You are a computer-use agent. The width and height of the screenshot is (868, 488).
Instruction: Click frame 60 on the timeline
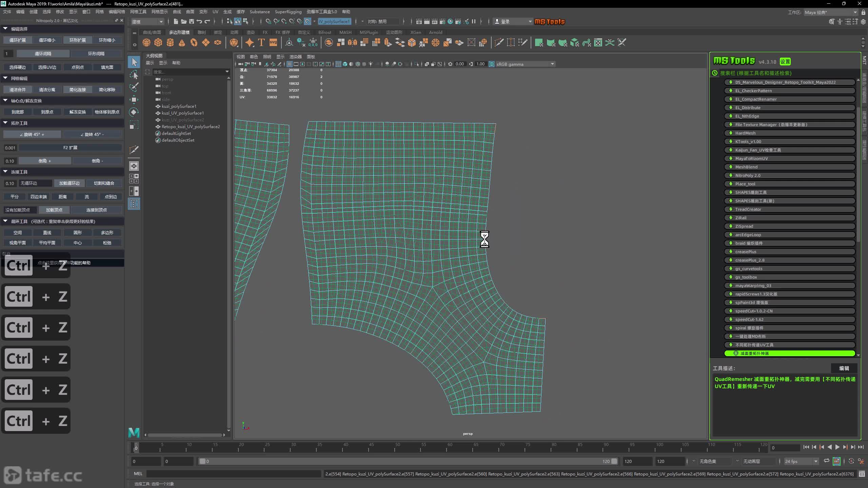(x=450, y=447)
